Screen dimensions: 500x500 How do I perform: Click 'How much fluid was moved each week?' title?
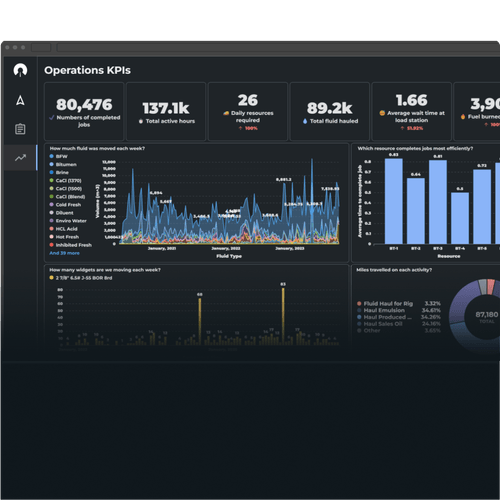pos(97,148)
